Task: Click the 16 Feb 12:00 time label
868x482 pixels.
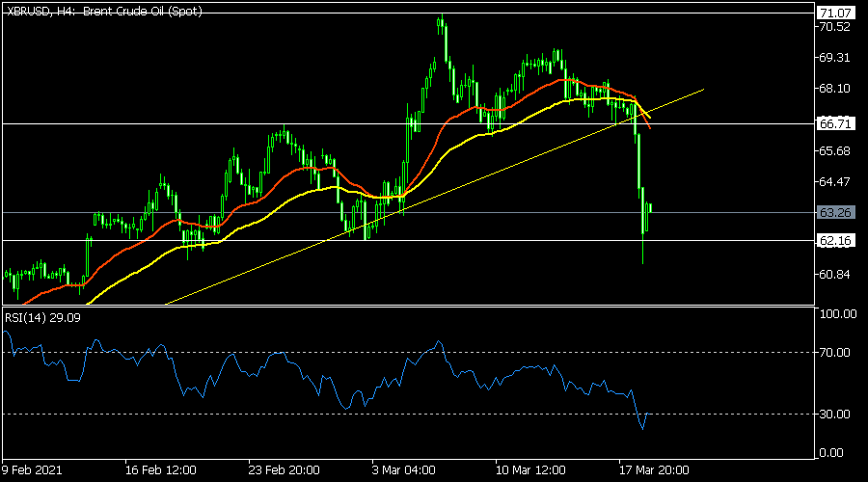Action: click(x=160, y=470)
